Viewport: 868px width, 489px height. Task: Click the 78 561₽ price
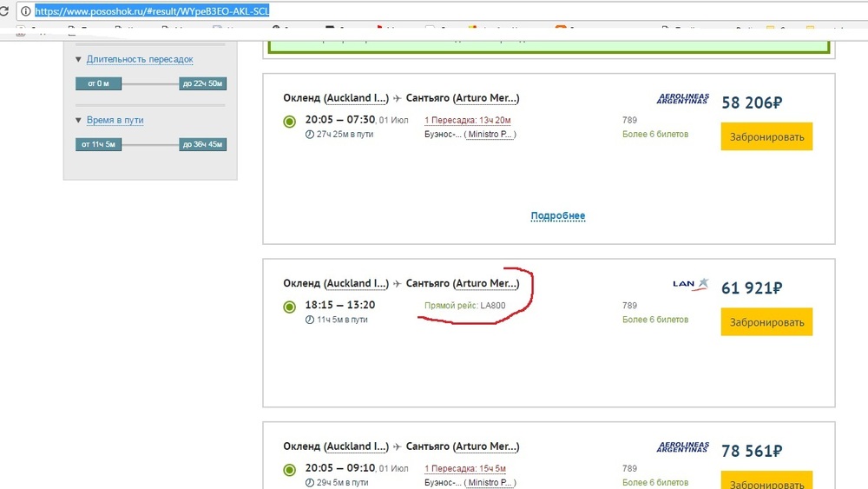752,451
